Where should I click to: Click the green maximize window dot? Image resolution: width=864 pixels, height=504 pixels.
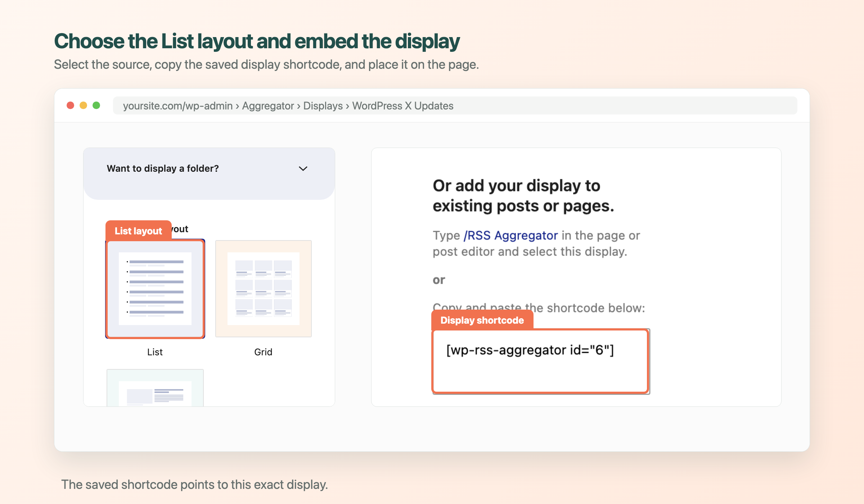[x=96, y=105]
